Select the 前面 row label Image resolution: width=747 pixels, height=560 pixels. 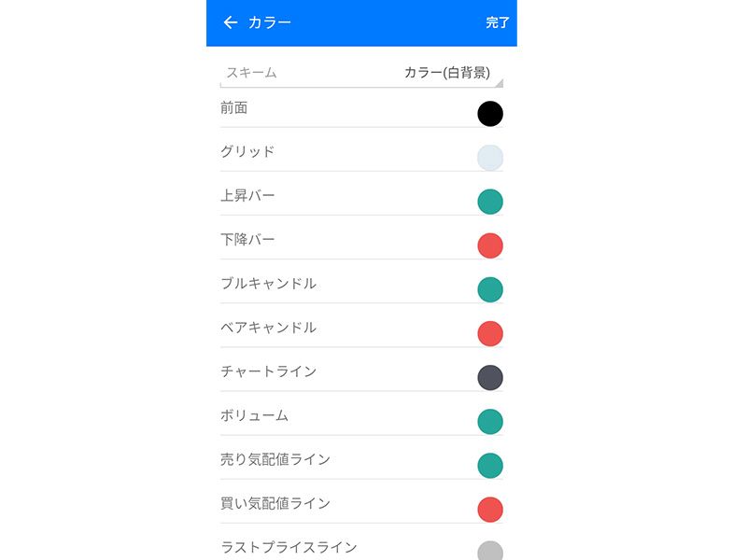tap(234, 108)
